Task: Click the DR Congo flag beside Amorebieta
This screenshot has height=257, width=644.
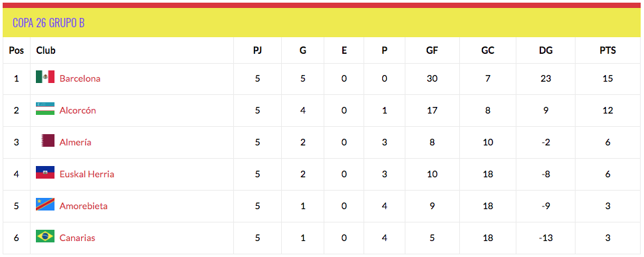Action: pos(45,205)
